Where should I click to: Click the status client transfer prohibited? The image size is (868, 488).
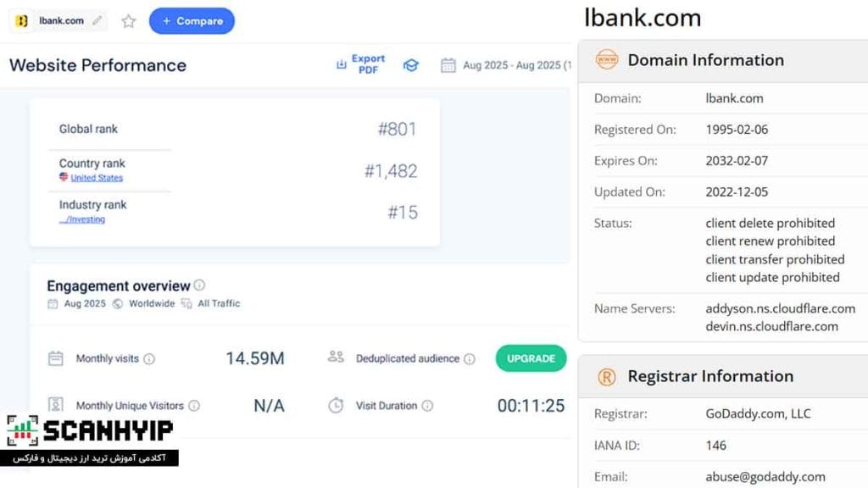pos(775,259)
